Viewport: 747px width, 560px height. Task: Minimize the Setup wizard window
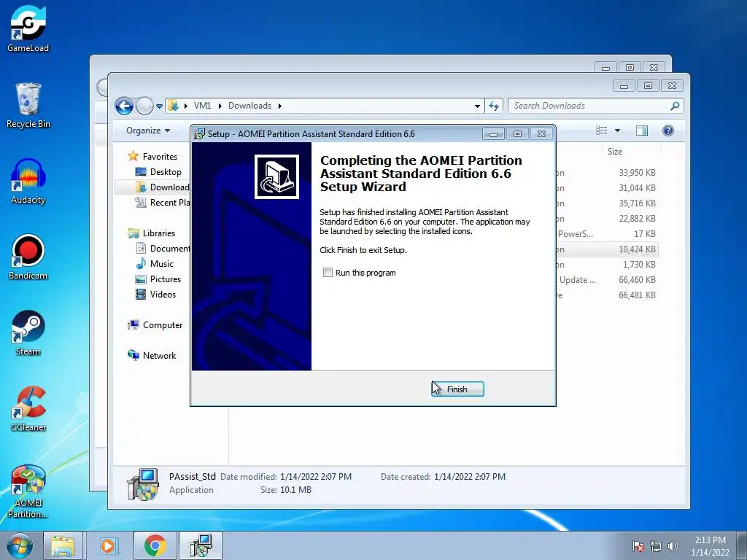coord(493,134)
